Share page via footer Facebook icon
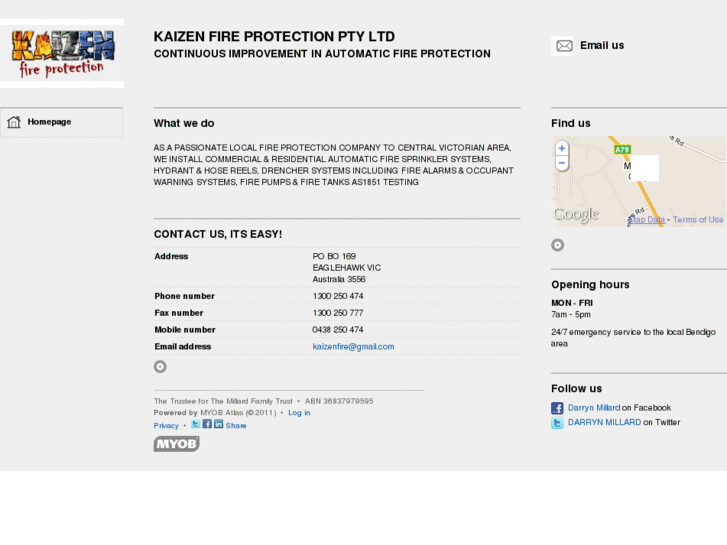Image resolution: width=727 pixels, height=545 pixels. tap(207, 424)
